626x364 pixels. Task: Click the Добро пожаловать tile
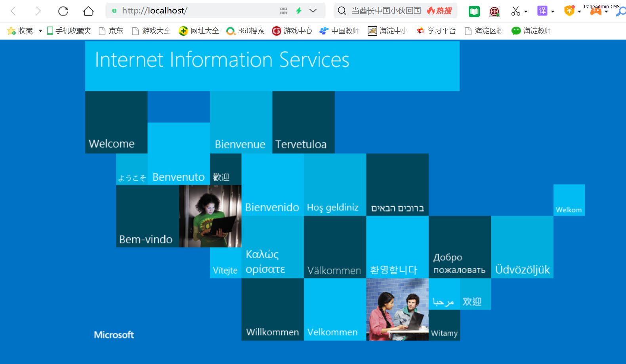point(460,247)
